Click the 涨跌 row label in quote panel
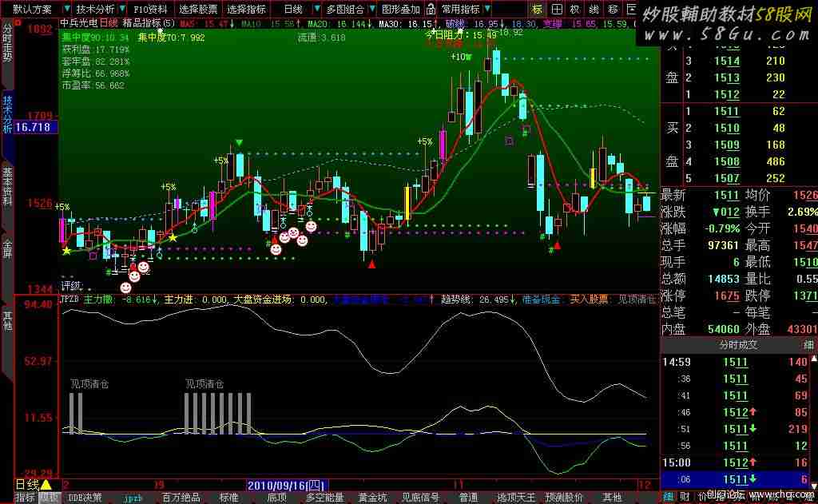Screen dimensions: 818x504 (673, 212)
